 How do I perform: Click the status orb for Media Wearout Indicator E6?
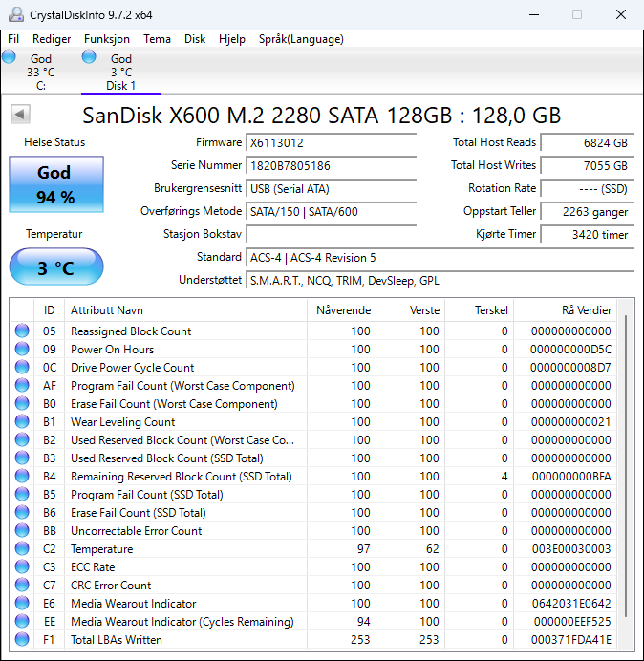coord(22,603)
